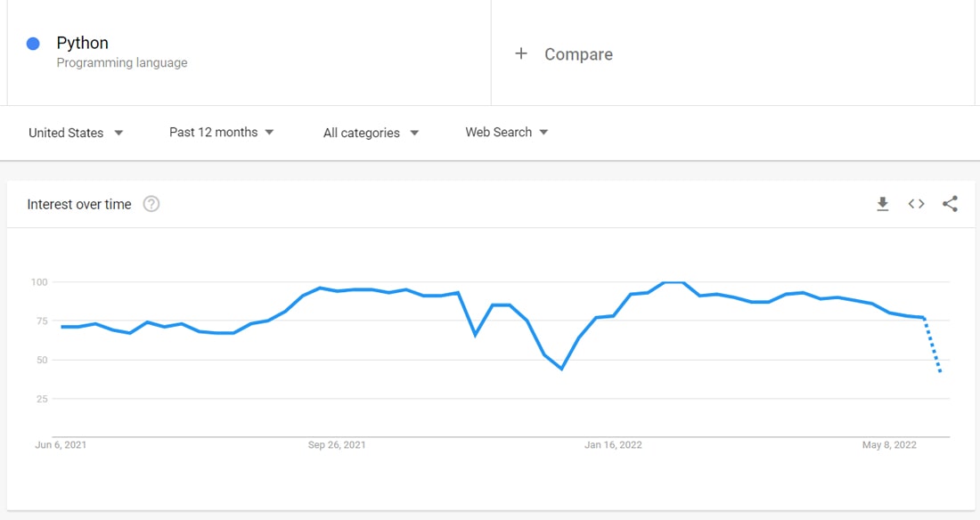Open the All categories dropdown

[371, 133]
